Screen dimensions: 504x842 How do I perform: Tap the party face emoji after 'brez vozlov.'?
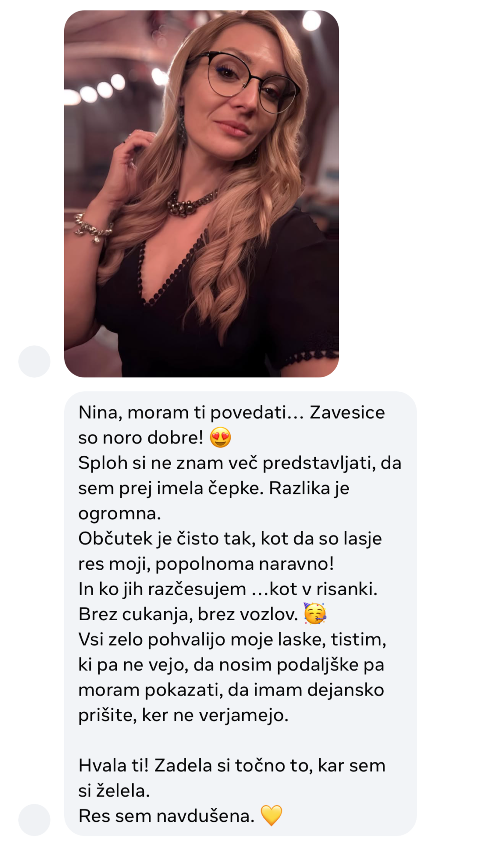(x=315, y=613)
